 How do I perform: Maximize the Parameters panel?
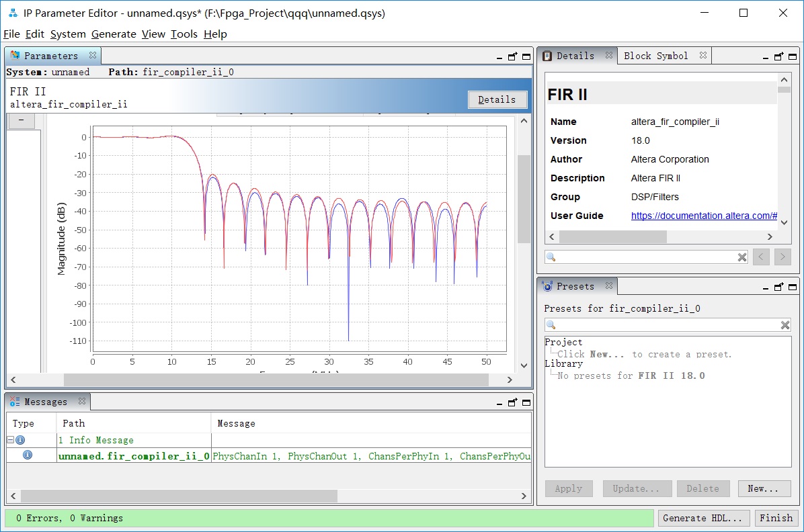tap(526, 57)
